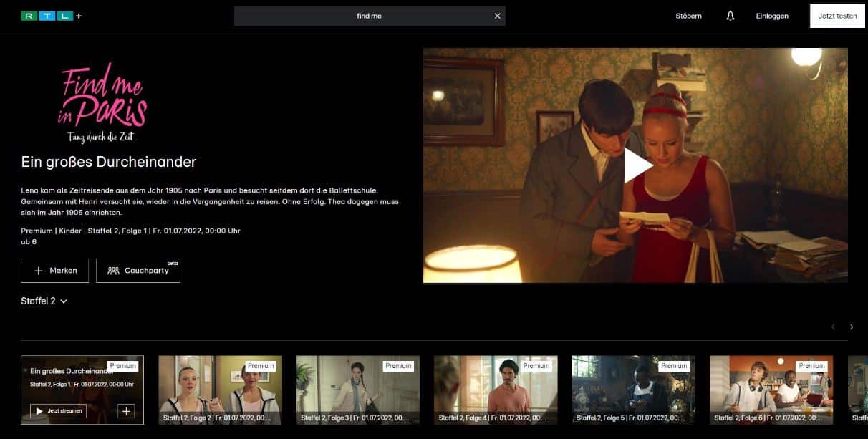Click the Find me in Paris show logo

(102, 102)
